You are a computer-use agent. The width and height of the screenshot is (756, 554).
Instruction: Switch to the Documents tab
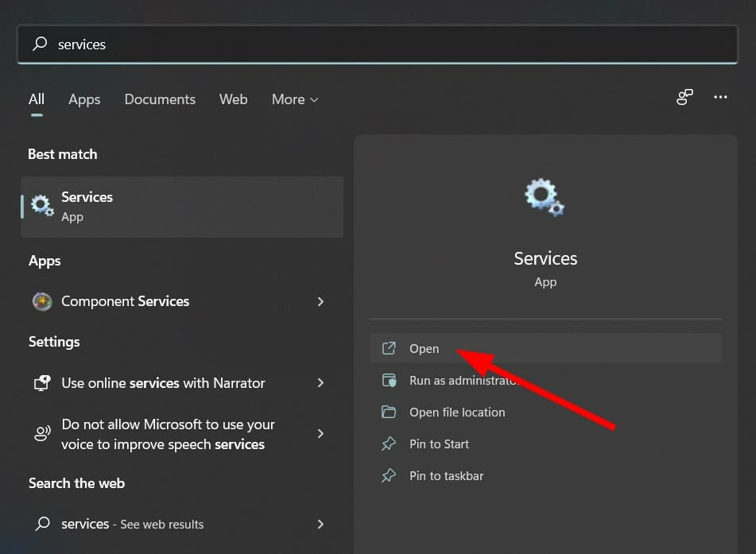point(160,99)
